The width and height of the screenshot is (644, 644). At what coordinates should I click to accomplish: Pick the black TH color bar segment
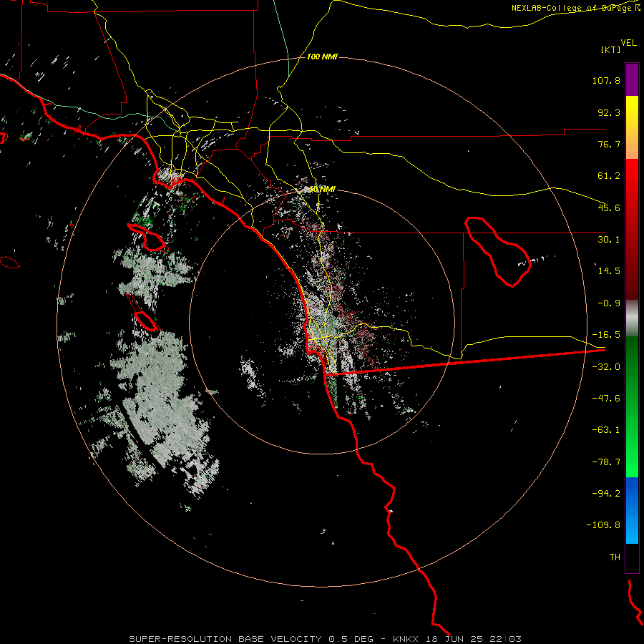[x=632, y=558]
